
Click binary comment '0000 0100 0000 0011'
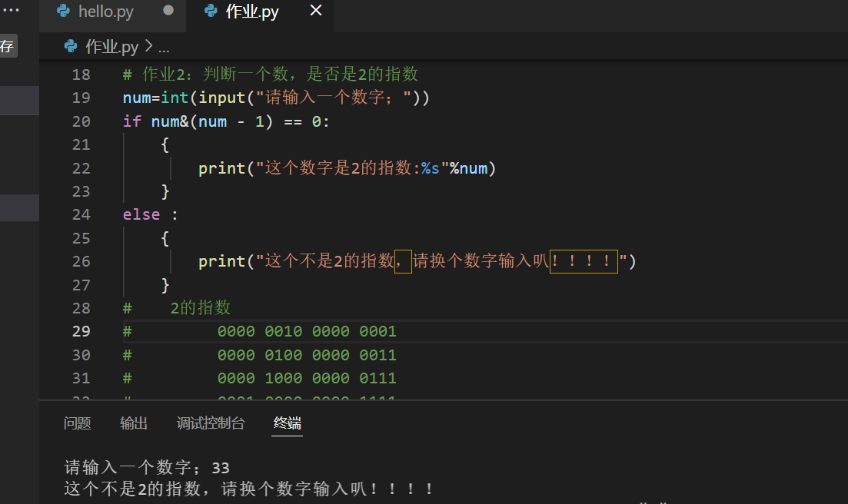pos(307,355)
